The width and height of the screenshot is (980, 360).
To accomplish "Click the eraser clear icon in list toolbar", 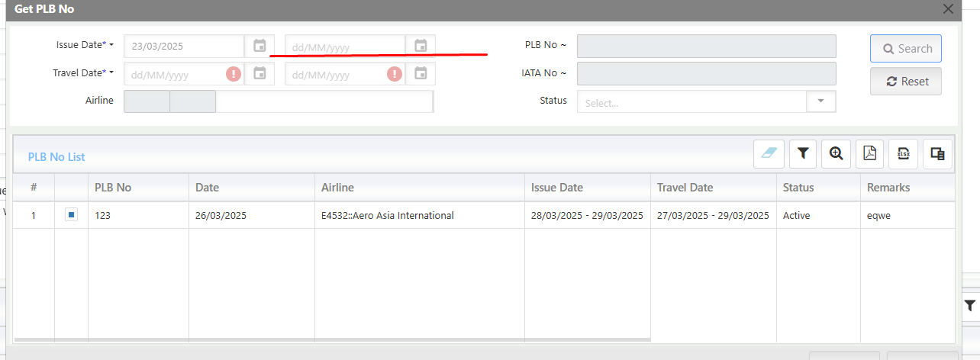I will click(769, 153).
